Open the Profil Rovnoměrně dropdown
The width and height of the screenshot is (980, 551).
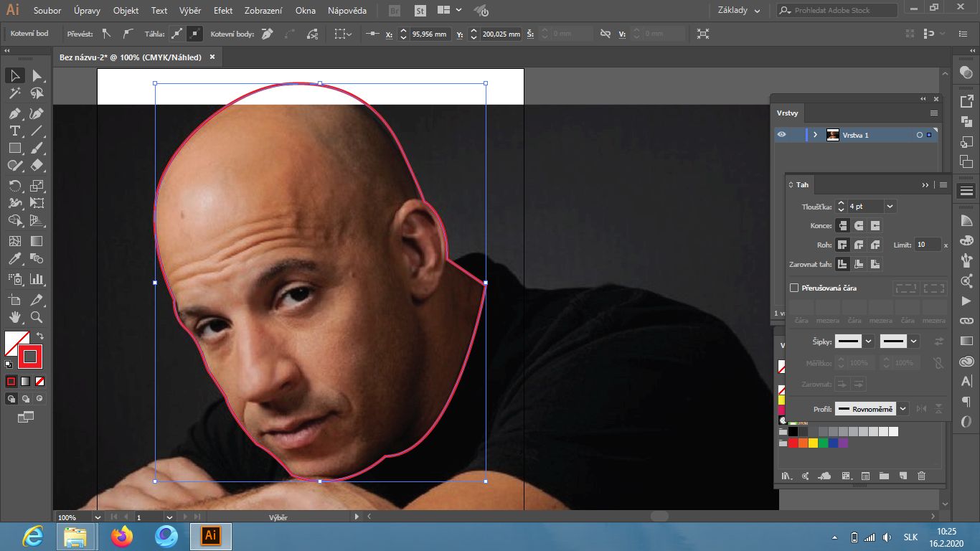click(x=903, y=409)
